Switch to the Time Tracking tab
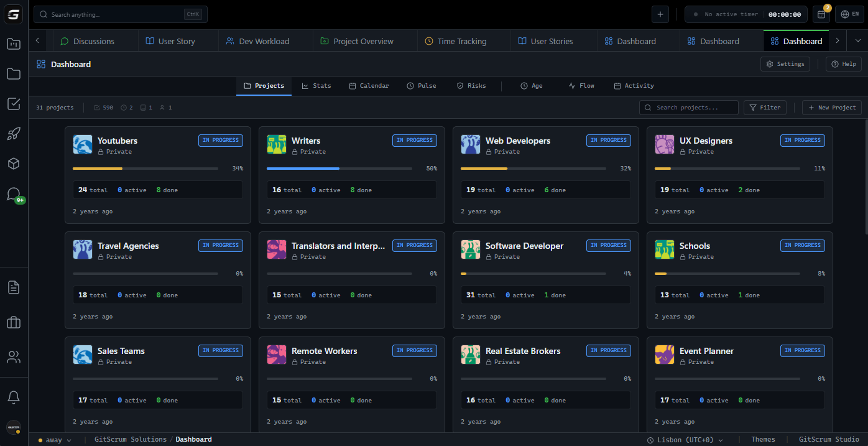 click(463, 41)
